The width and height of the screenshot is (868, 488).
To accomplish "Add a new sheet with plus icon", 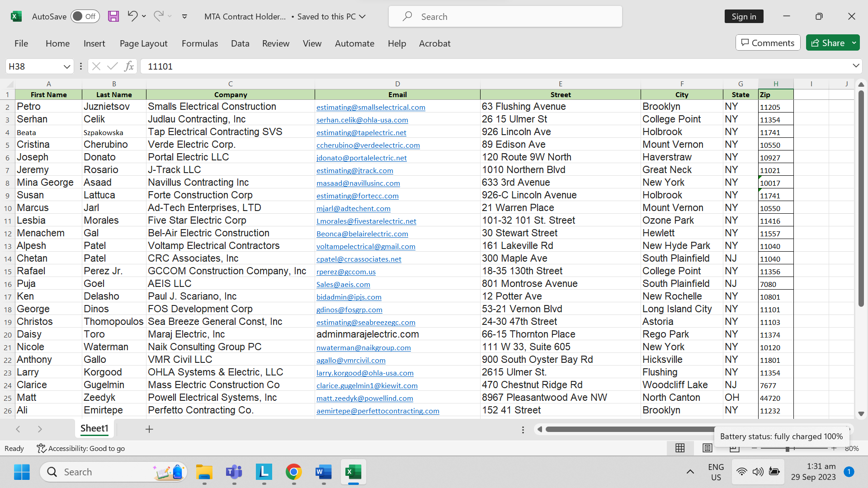I will coord(149,429).
